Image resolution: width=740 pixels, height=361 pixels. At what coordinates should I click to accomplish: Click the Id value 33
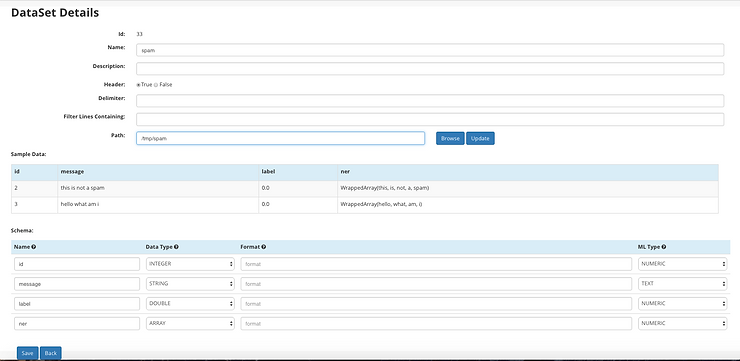click(x=139, y=34)
